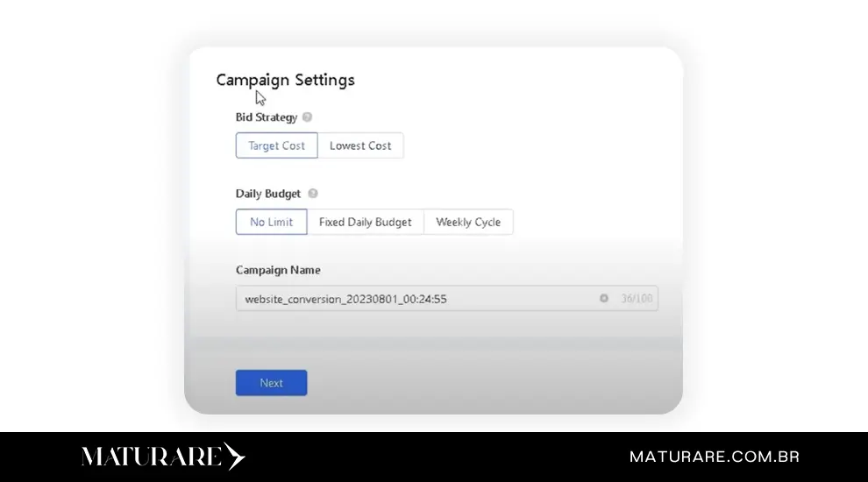Pick the Weekly Cycle budget option
This screenshot has width=868, height=482.
coord(468,223)
